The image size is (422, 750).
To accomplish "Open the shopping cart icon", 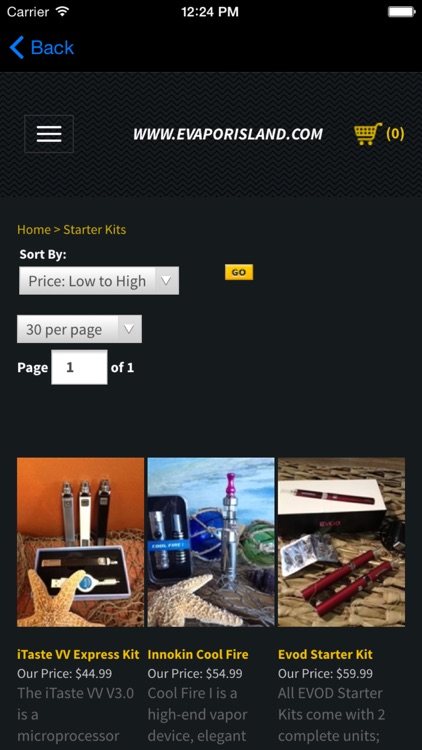I will coord(367,134).
